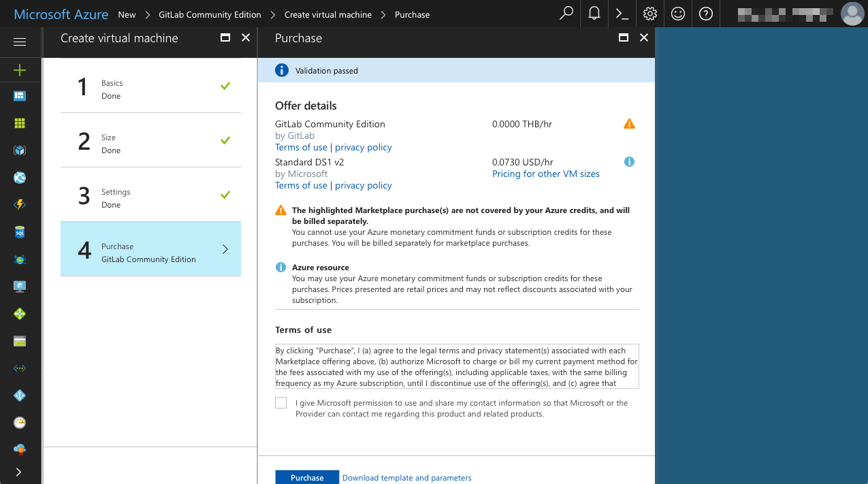Open Azure portal settings with the gear icon
868x484 pixels.
coord(649,14)
